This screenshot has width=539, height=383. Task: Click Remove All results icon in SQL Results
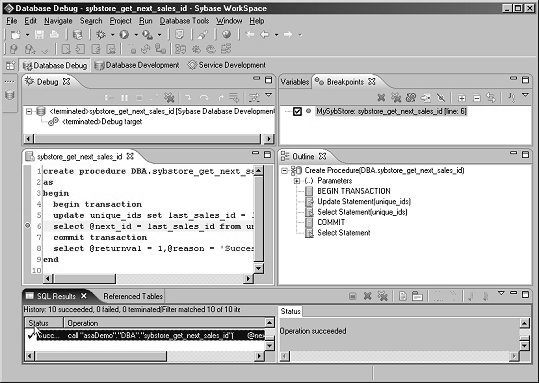pos(383,296)
